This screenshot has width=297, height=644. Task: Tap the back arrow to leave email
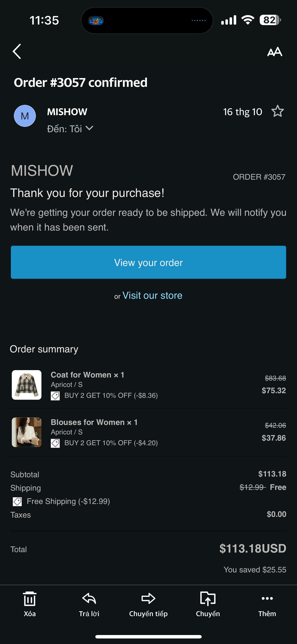coord(17,52)
